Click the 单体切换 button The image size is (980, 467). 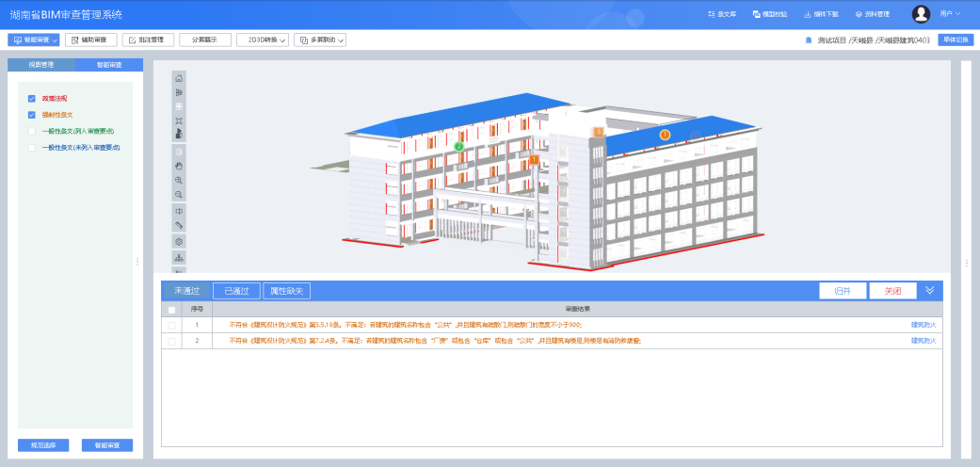tap(954, 40)
